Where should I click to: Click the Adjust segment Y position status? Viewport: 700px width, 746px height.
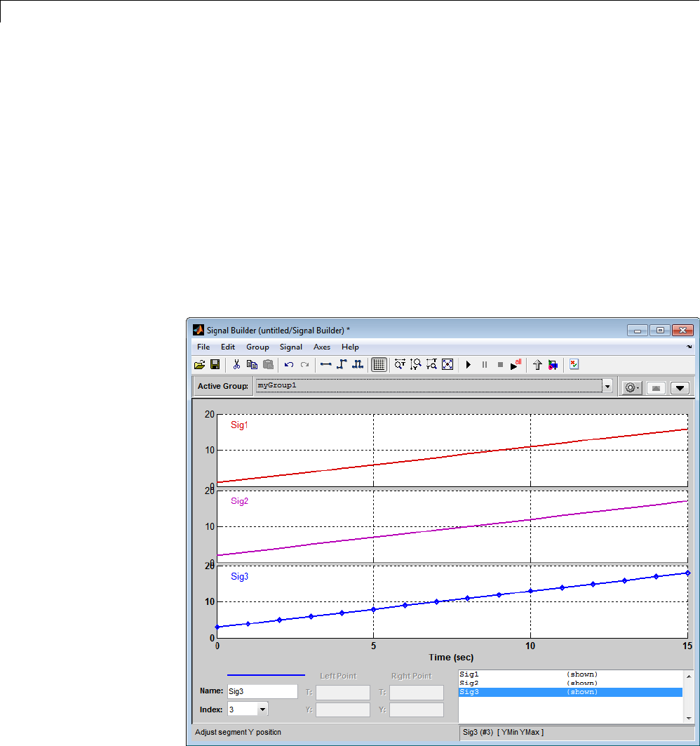click(238, 732)
